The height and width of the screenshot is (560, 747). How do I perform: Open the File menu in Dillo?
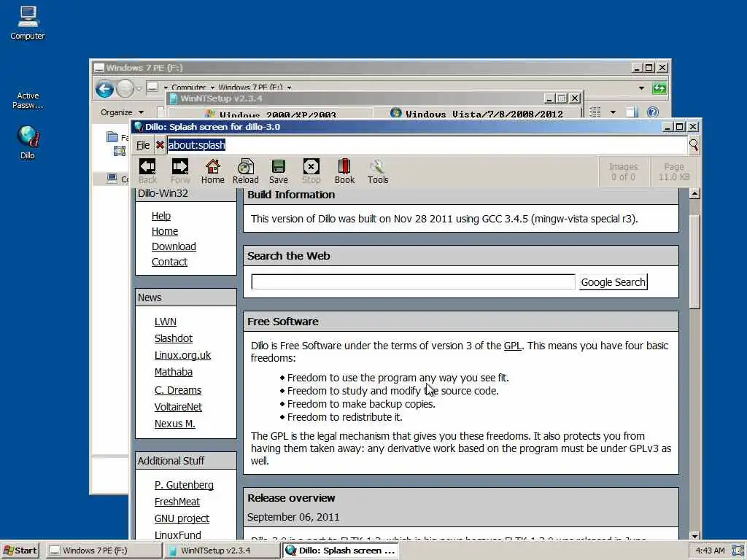[x=143, y=145]
